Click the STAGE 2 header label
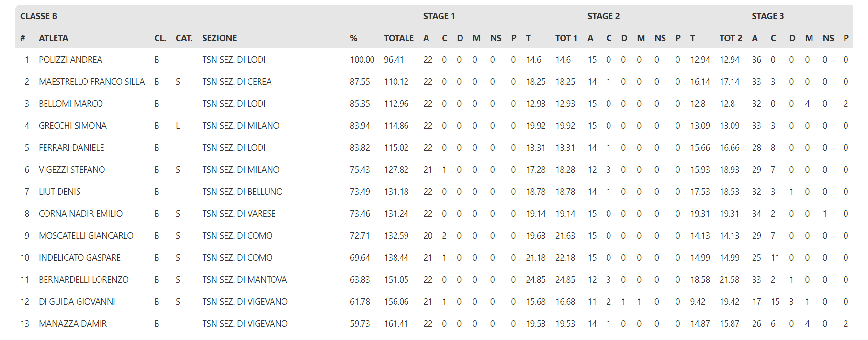This screenshot has height=340, width=868. pos(603,16)
